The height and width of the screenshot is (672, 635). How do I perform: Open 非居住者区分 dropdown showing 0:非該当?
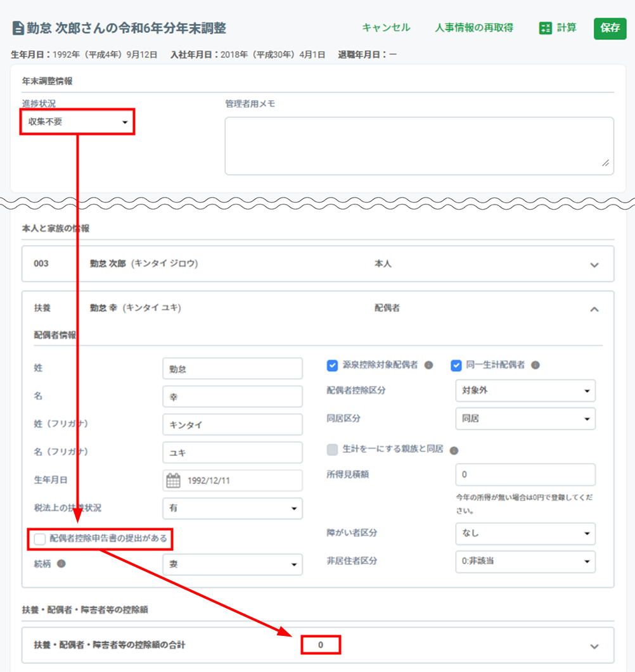point(525,561)
